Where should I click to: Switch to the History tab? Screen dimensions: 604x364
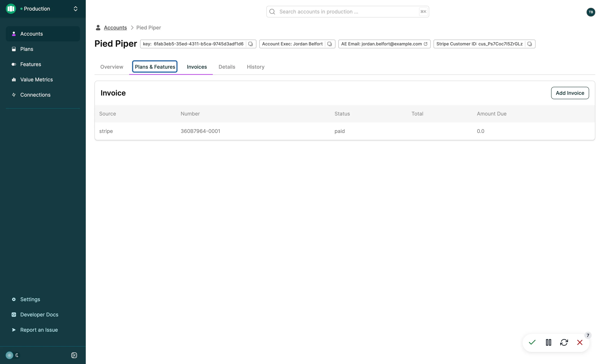[255, 67]
